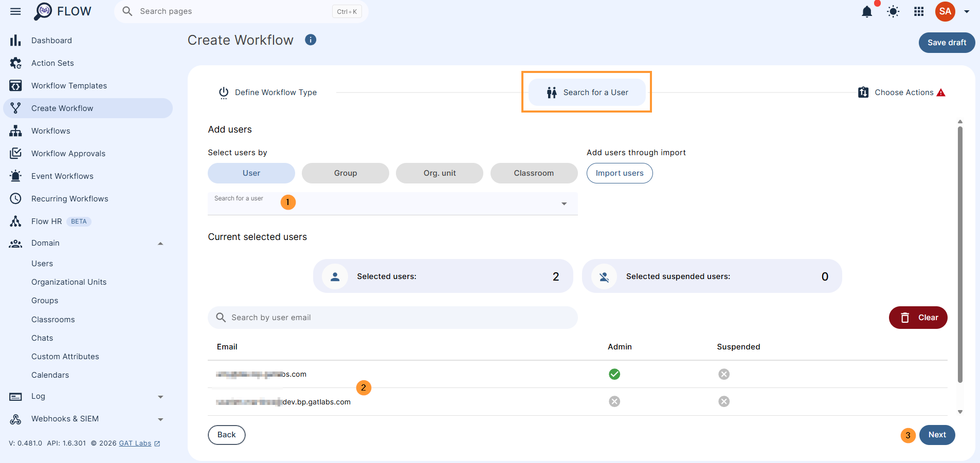Open the apps grid icon
980x463 pixels.
coord(919,11)
